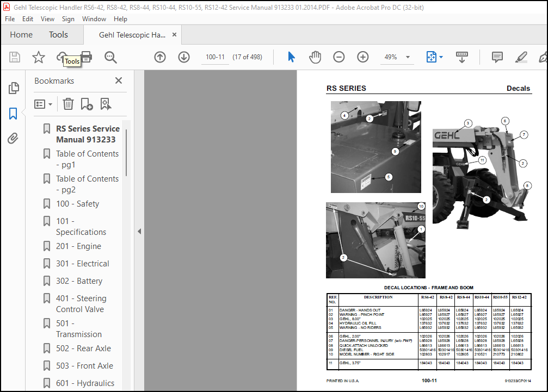
Task: Click the Save file icon
Action: (15, 57)
